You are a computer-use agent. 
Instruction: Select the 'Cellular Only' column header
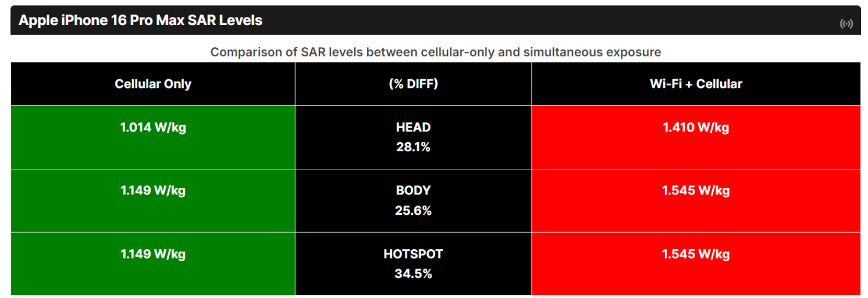[x=153, y=84]
